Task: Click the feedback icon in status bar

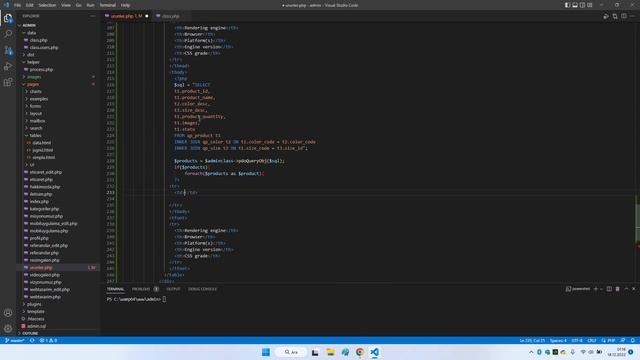Action: click(623, 340)
